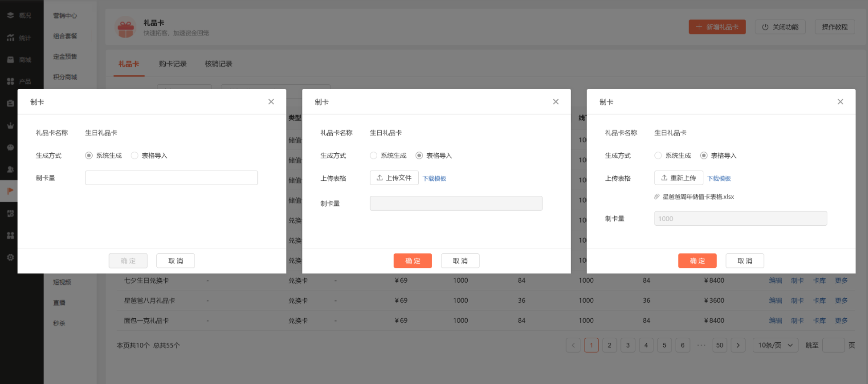
Task: Go to previous page with left arrow
Action: (573, 345)
